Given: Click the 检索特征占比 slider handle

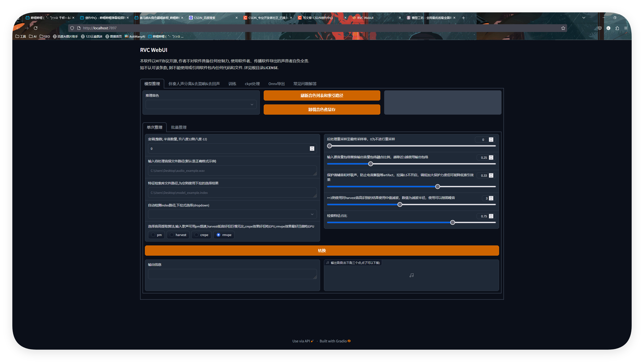Looking at the screenshot, I should tap(452, 223).
